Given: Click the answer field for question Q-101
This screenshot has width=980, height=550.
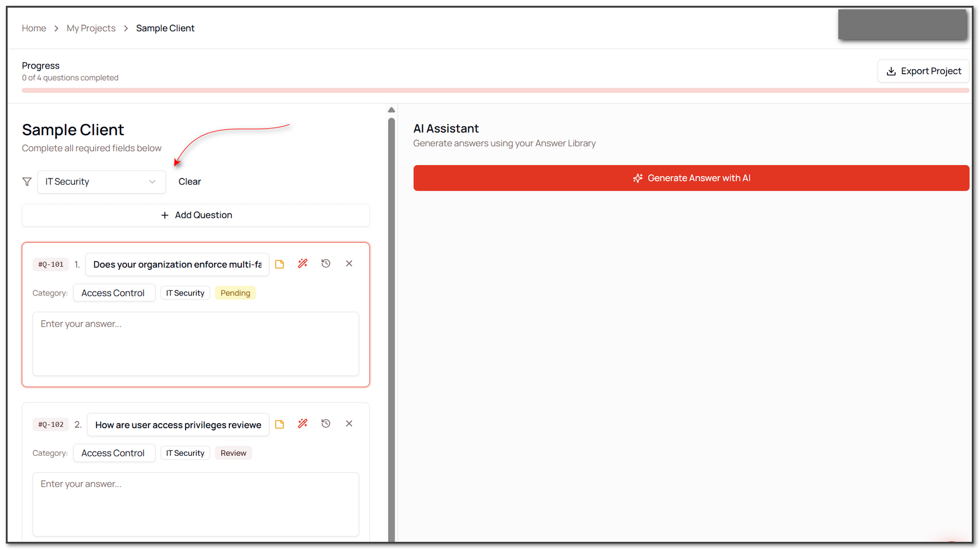Looking at the screenshot, I should click(196, 344).
